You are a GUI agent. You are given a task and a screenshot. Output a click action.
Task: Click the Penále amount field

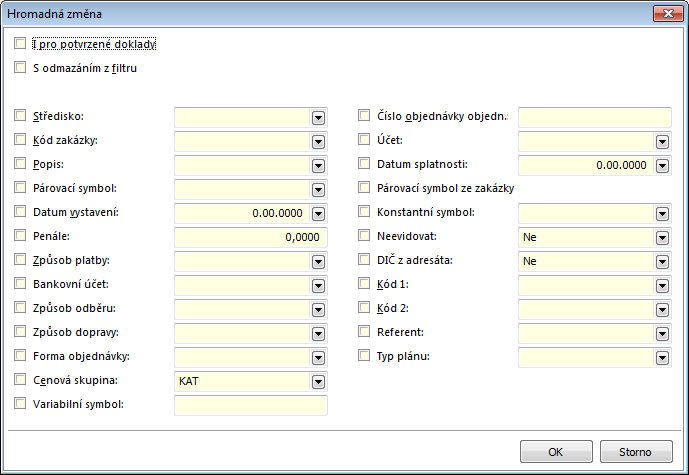click(250, 237)
